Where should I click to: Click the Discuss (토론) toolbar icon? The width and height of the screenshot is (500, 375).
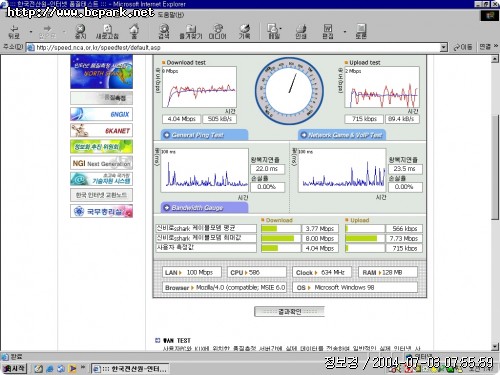[x=361, y=32]
